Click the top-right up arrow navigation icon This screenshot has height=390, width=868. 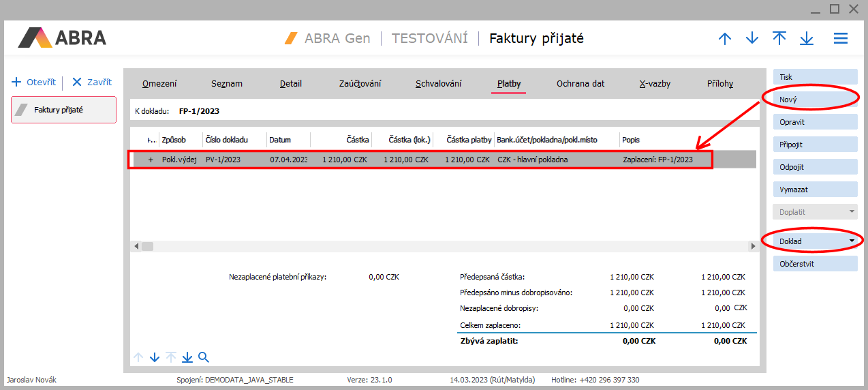click(x=725, y=39)
